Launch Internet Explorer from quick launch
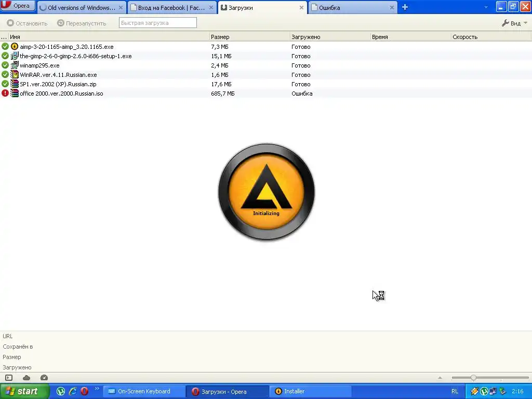The width and height of the screenshot is (532, 399). click(73, 391)
